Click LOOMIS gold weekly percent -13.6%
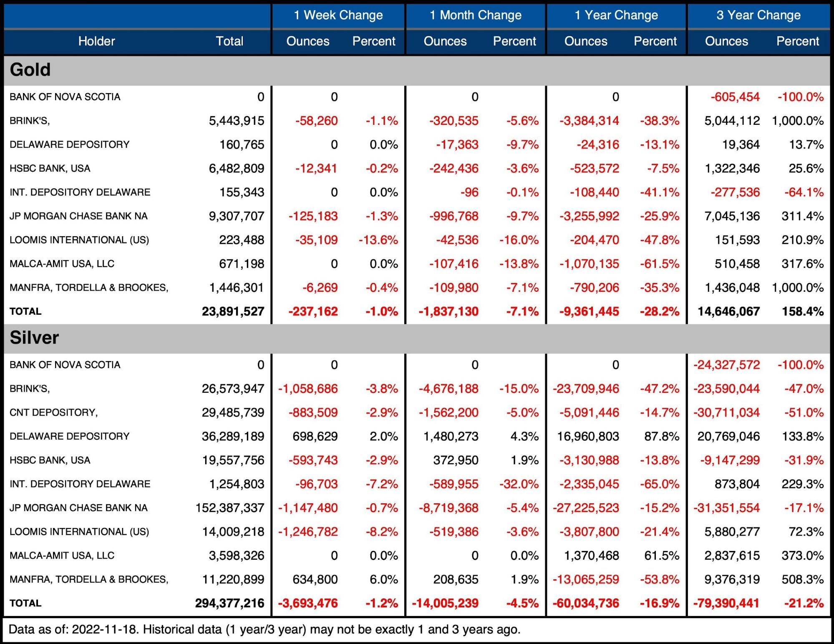The height and width of the screenshot is (644, 834). (378, 240)
